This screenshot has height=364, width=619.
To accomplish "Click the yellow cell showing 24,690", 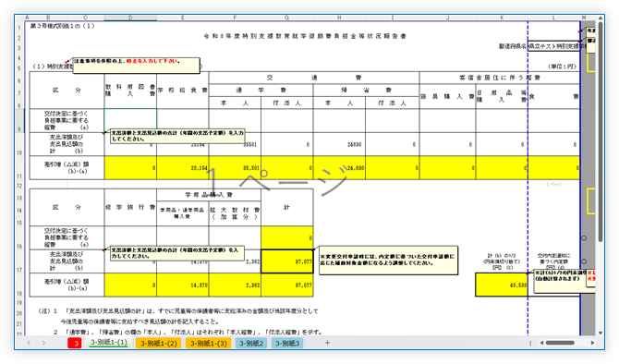I will coord(339,168).
